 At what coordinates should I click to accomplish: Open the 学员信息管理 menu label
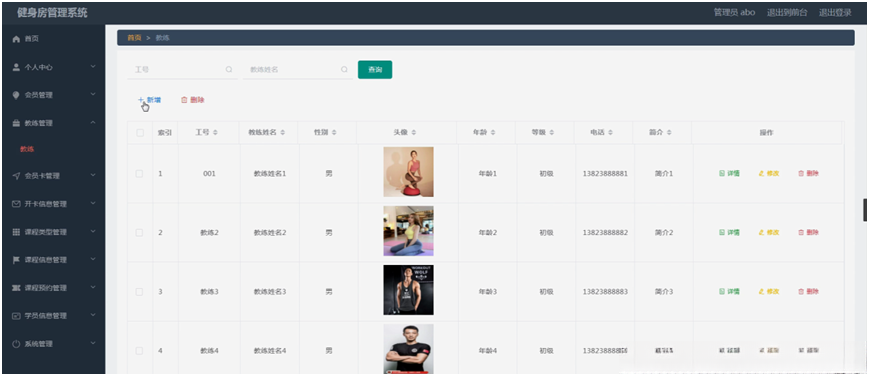pos(45,316)
